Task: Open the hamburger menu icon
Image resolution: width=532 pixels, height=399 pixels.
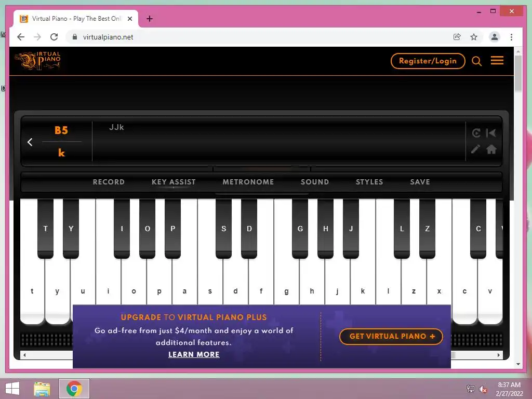Action: pos(497,61)
